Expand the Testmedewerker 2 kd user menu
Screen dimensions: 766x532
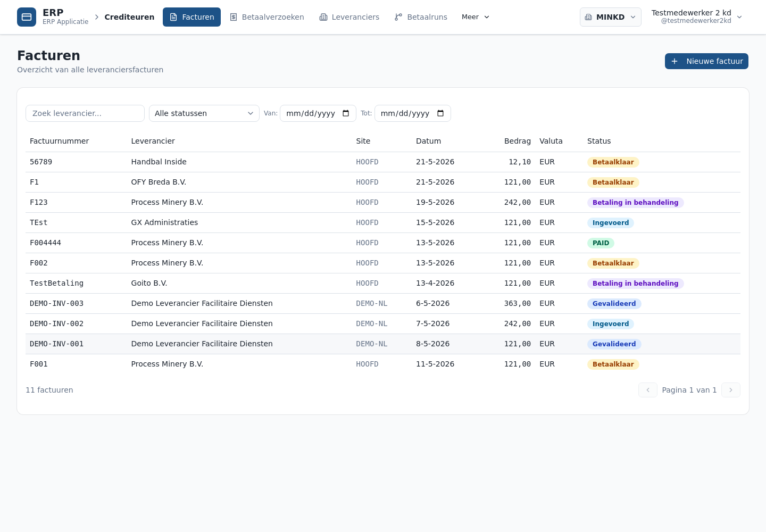697,17
